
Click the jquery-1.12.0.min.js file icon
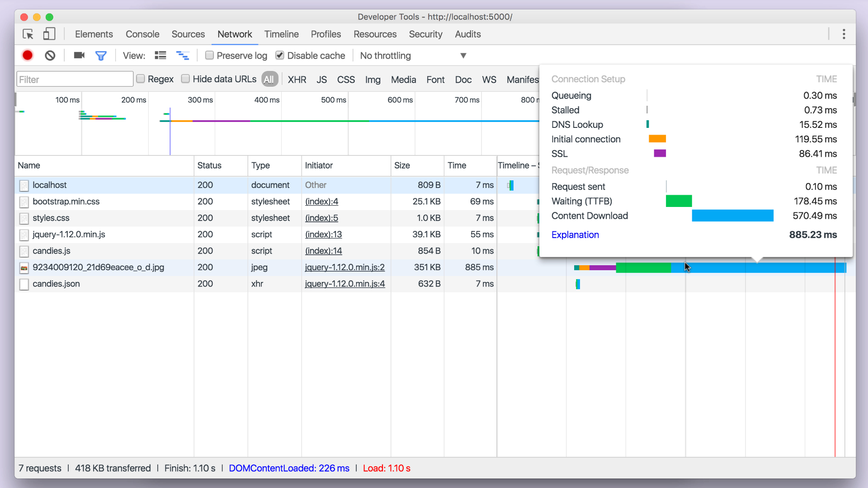coord(24,235)
